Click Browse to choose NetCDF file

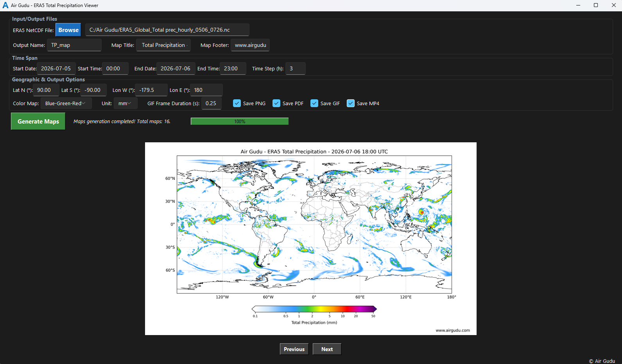click(x=68, y=30)
